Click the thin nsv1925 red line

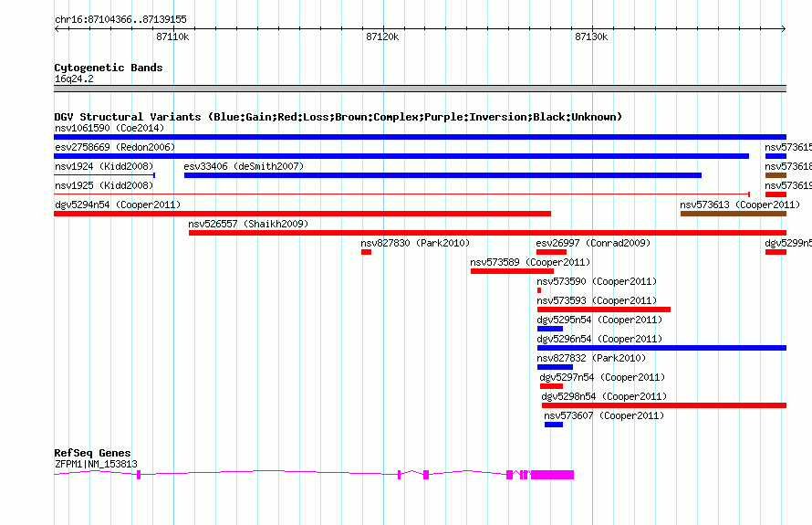point(401,194)
